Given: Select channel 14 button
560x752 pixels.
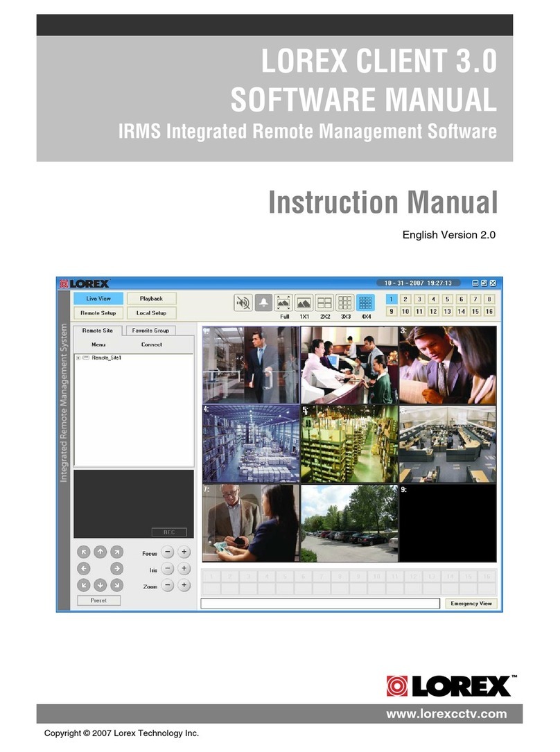Looking at the screenshot, I should click(461, 311).
